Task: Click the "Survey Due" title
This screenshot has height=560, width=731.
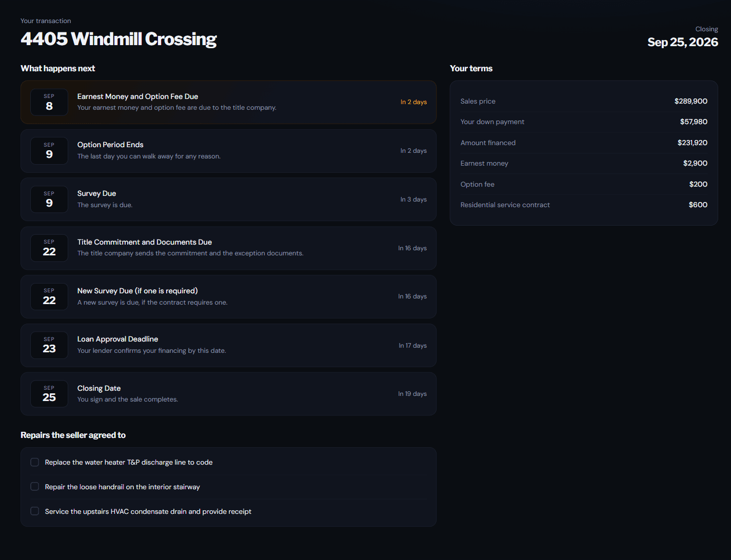Action: pyautogui.click(x=96, y=193)
